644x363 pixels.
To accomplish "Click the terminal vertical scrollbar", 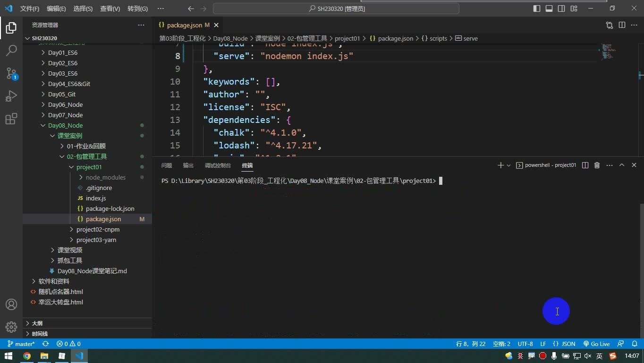I will (x=641, y=269).
